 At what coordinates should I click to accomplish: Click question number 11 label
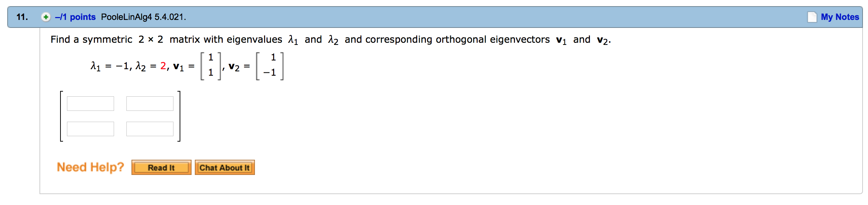pyautogui.click(x=22, y=17)
